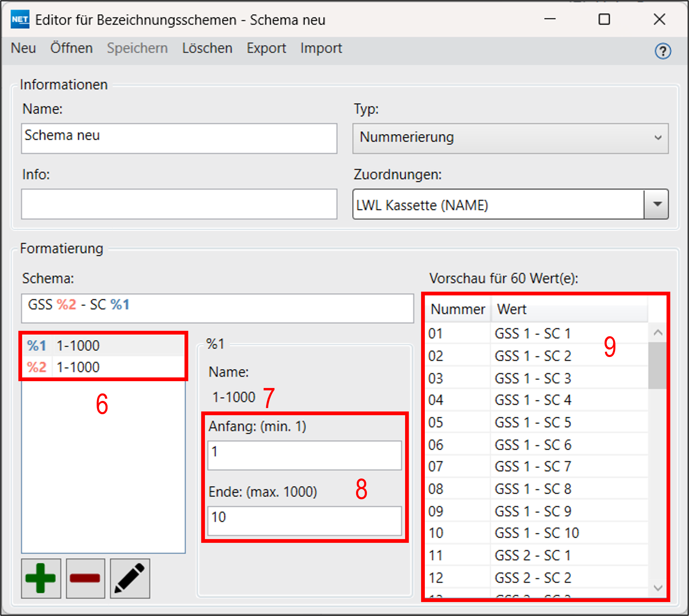Add a new placeholder with the green plus icon
Image resolution: width=689 pixels, height=616 pixels.
[41, 578]
